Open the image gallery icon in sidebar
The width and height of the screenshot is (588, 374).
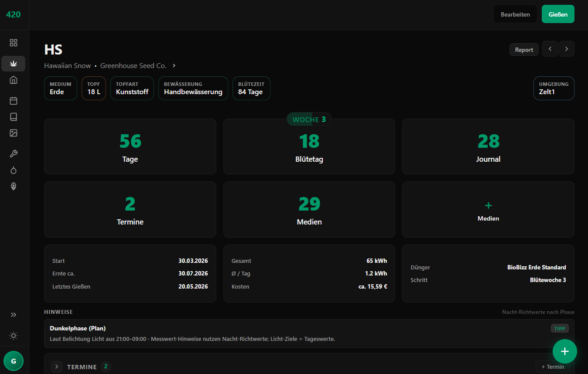pyautogui.click(x=14, y=133)
